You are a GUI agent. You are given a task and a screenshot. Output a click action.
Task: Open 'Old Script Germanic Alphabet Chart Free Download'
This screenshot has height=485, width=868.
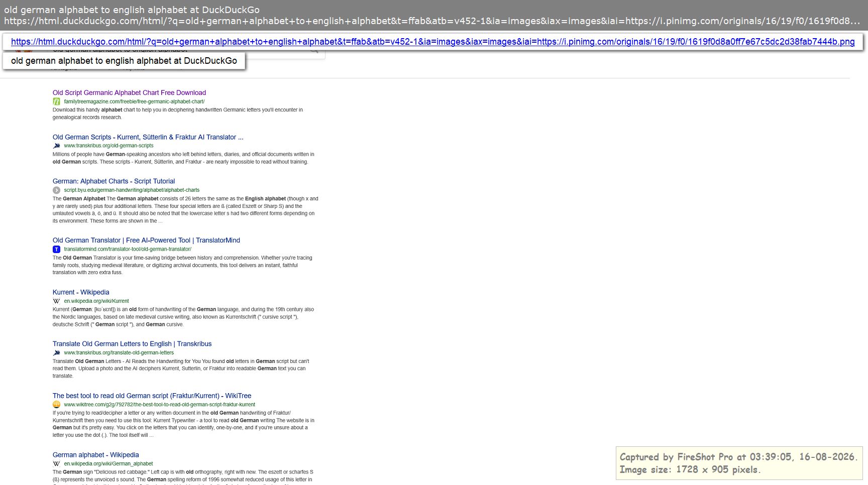point(129,92)
